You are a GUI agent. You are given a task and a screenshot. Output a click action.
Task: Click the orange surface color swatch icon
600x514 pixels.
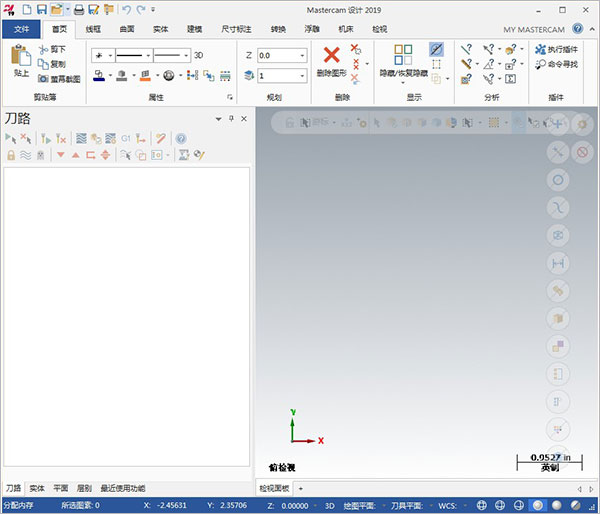[145, 76]
